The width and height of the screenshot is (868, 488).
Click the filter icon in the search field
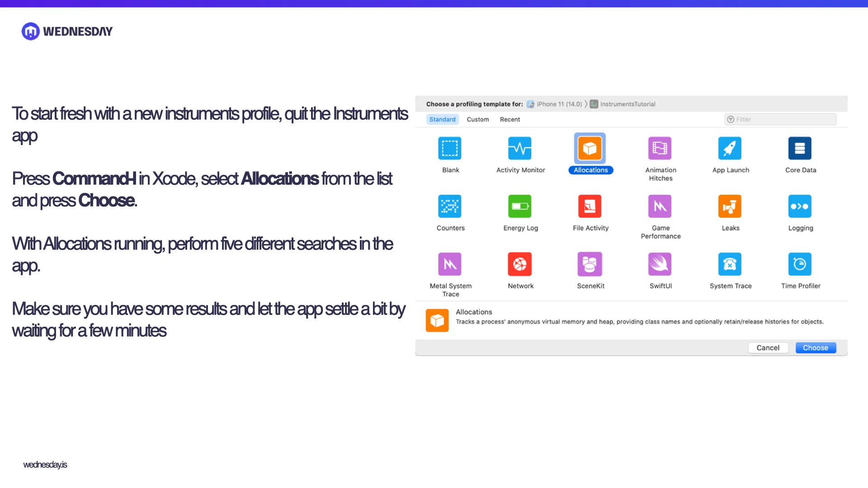click(x=731, y=119)
